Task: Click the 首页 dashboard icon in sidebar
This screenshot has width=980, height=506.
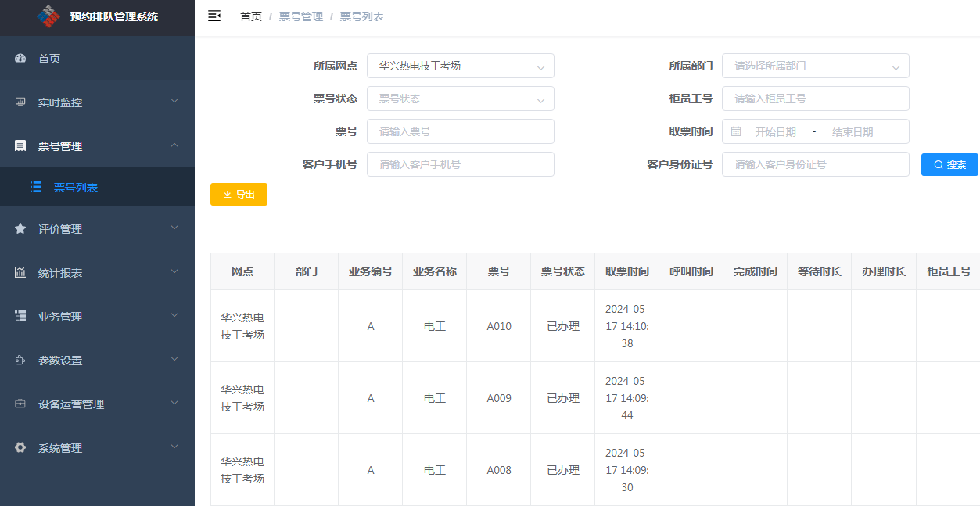Action: (x=20, y=59)
